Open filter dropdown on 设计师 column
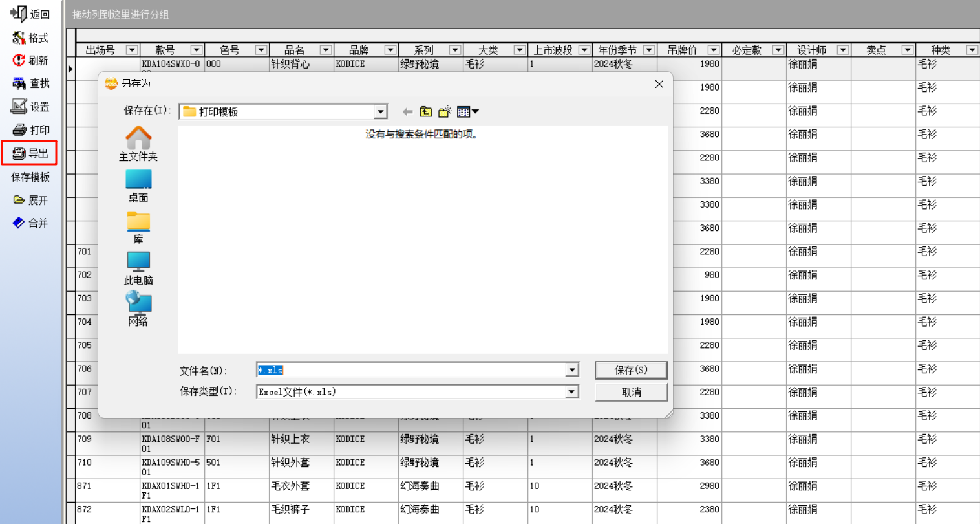Viewport: 980px width, 524px height. (843, 50)
